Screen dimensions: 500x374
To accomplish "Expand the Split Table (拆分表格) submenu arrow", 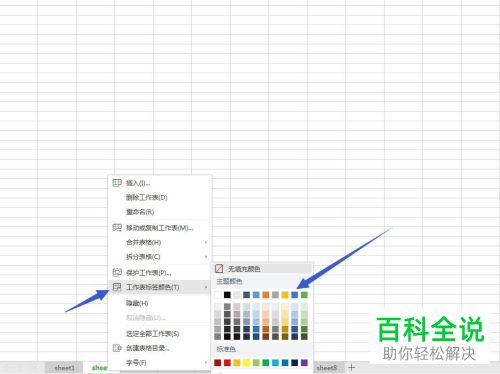I will (206, 257).
